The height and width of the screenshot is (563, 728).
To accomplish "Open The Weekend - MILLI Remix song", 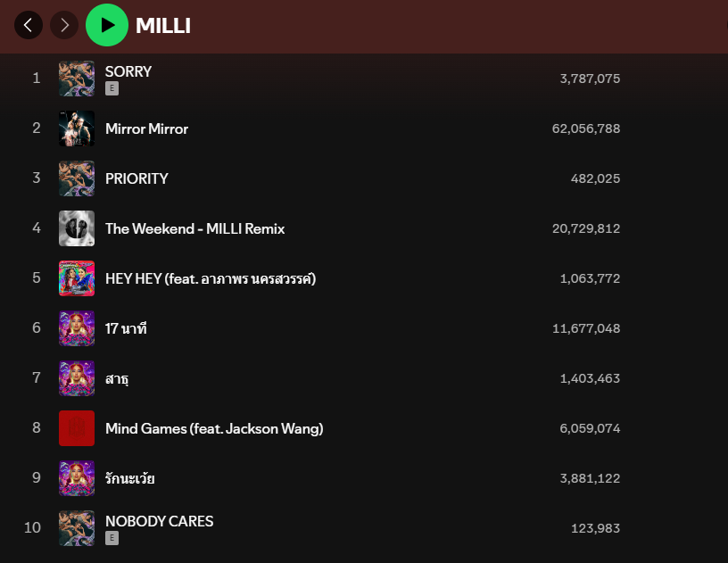I will [x=194, y=228].
